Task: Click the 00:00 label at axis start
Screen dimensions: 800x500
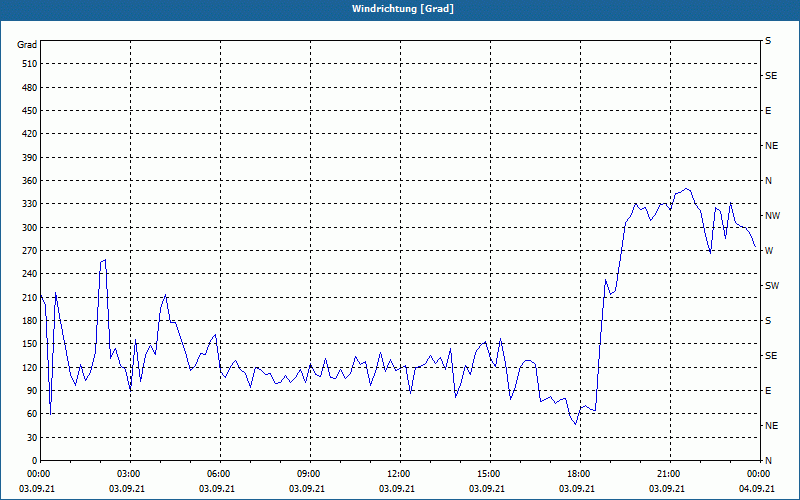Action: [40, 473]
